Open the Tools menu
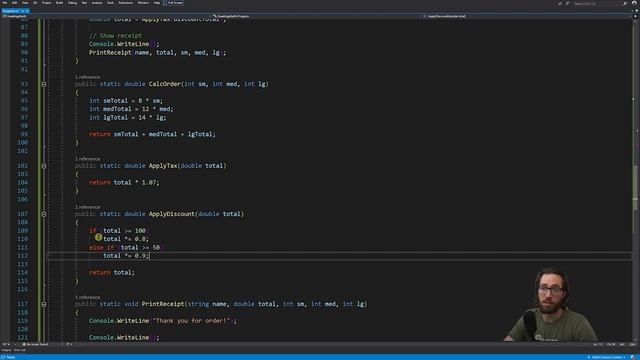 pyautogui.click(x=110, y=3)
